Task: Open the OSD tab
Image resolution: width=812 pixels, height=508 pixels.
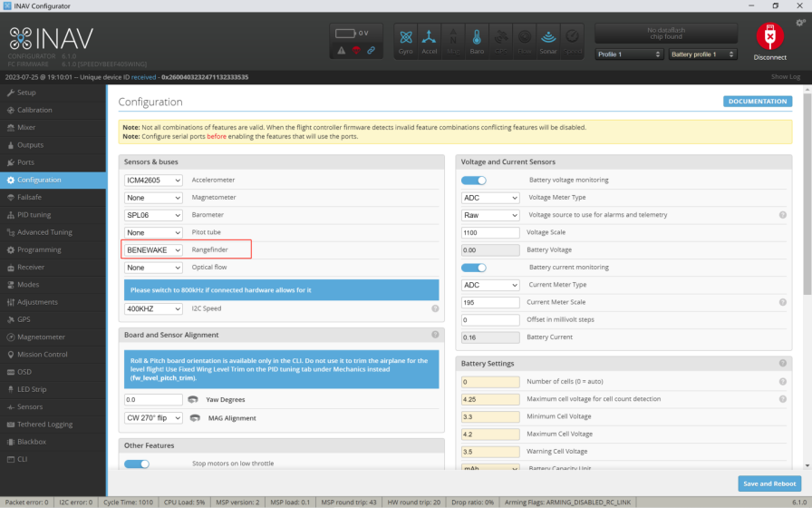Action: point(53,372)
